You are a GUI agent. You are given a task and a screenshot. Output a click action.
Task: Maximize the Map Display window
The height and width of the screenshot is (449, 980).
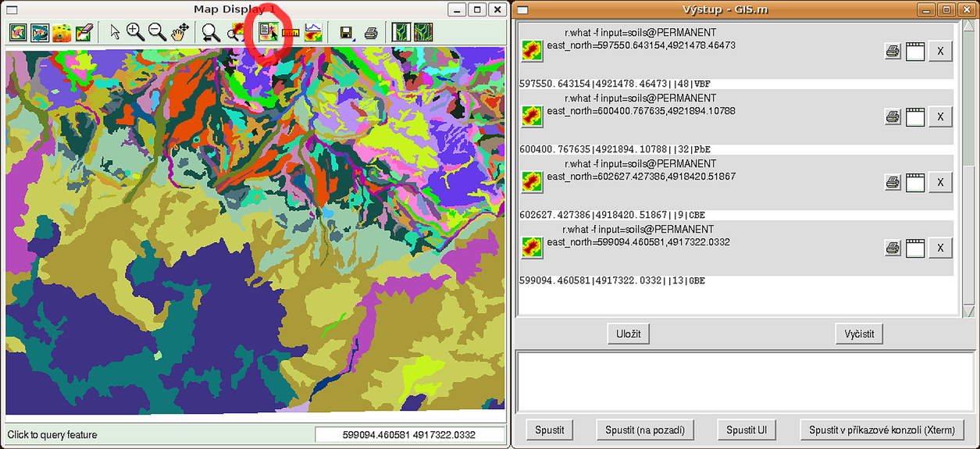point(477,9)
